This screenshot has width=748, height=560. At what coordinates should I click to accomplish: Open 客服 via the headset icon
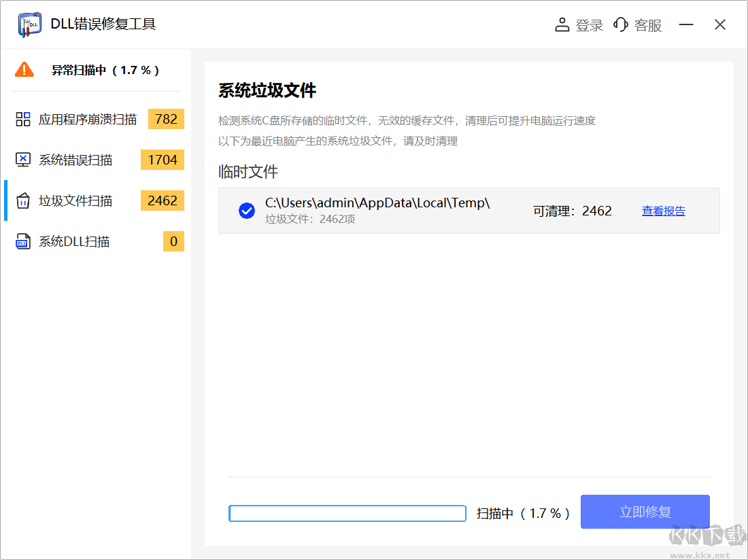coord(620,24)
